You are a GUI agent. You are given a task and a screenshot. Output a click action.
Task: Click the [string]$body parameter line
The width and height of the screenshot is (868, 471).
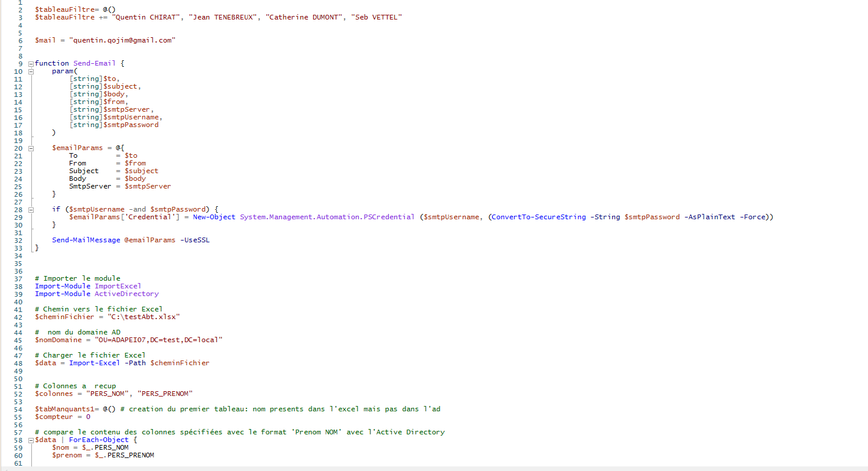99,94
